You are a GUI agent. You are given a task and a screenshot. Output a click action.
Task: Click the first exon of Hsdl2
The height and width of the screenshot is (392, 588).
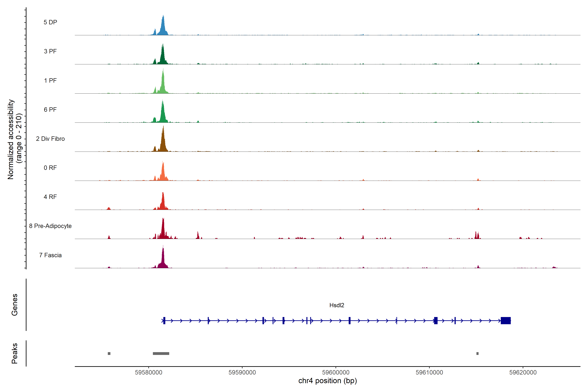pos(164,320)
